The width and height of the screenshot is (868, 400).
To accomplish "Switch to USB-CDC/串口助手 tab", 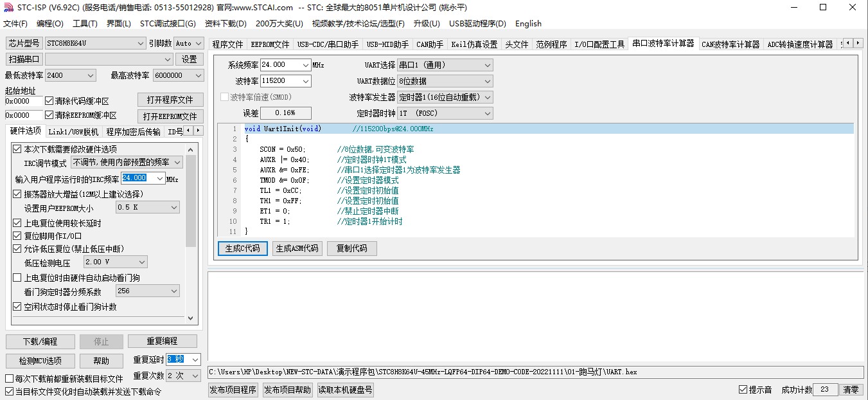I will click(328, 44).
